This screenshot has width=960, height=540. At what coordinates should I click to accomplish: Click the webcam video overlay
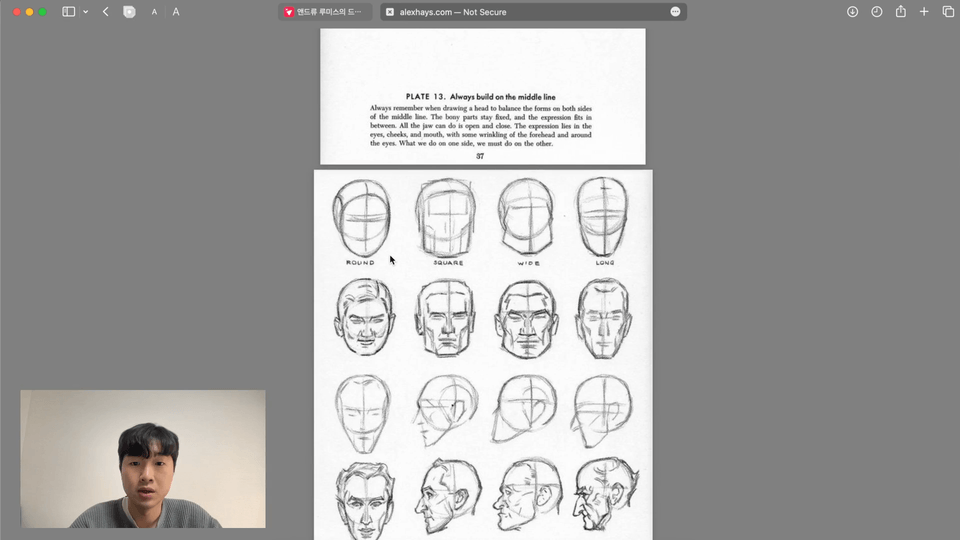tap(143, 459)
